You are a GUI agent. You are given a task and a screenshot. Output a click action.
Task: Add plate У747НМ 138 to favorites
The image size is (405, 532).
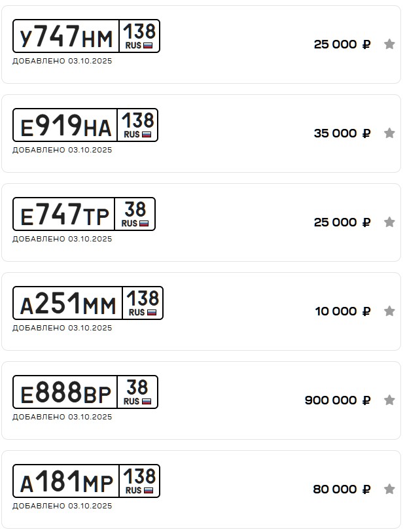point(389,44)
